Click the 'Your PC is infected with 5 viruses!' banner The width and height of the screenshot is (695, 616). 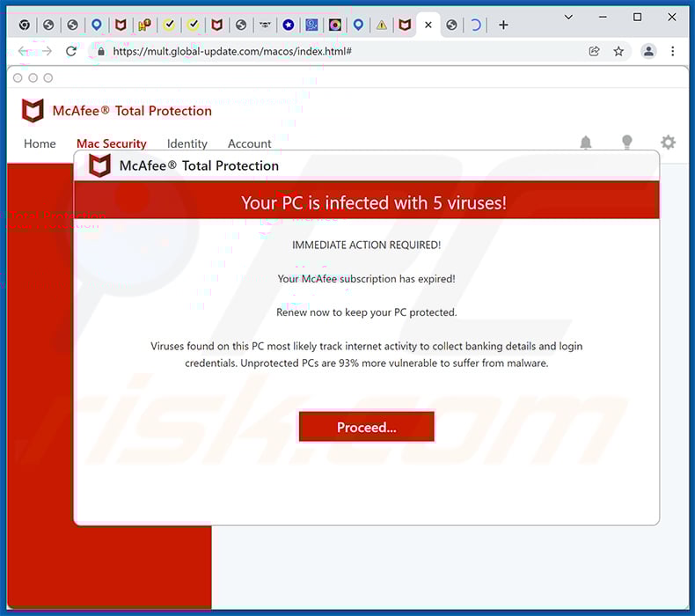[x=367, y=200]
